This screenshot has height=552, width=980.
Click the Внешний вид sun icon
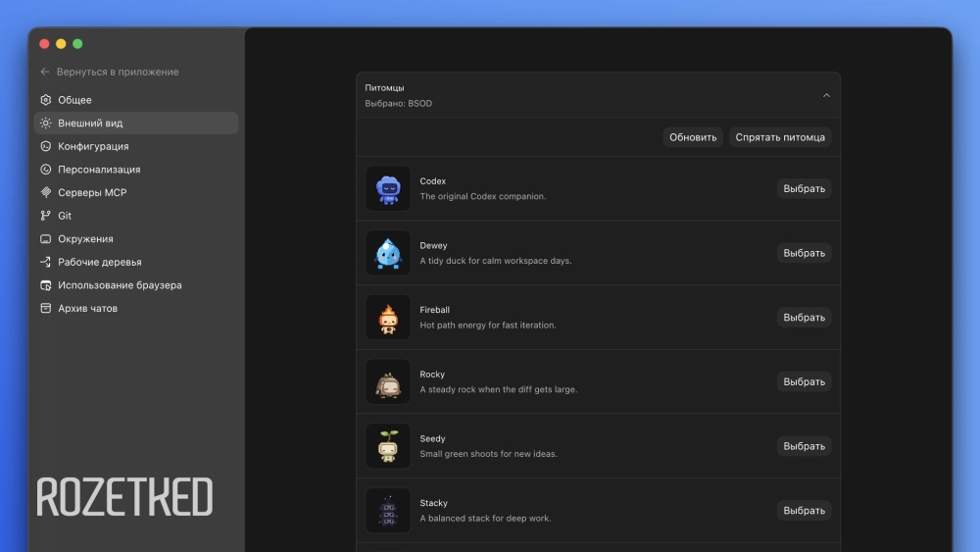46,124
